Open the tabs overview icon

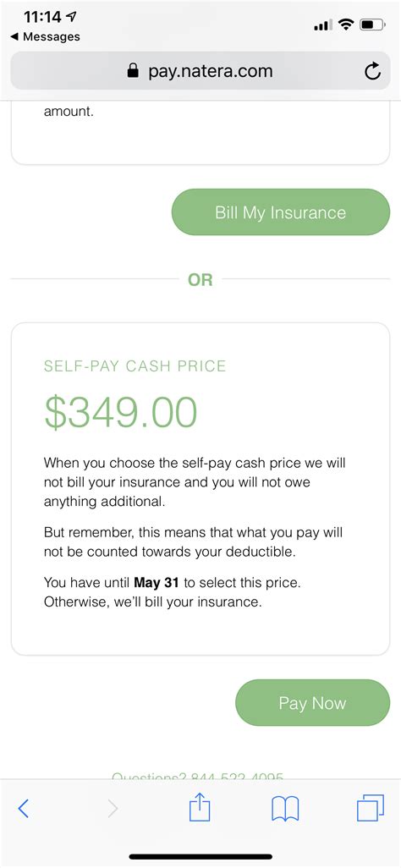(371, 808)
